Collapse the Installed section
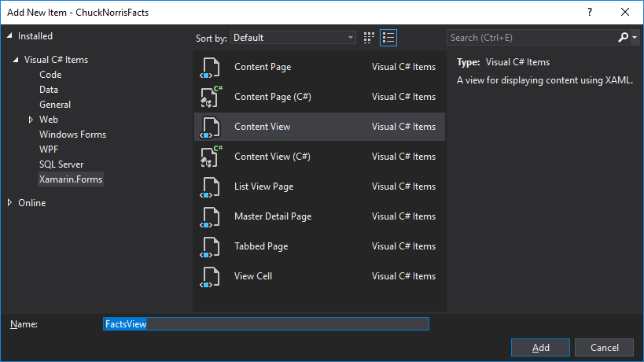Image resolution: width=644 pixels, height=362 pixels. click(9, 36)
